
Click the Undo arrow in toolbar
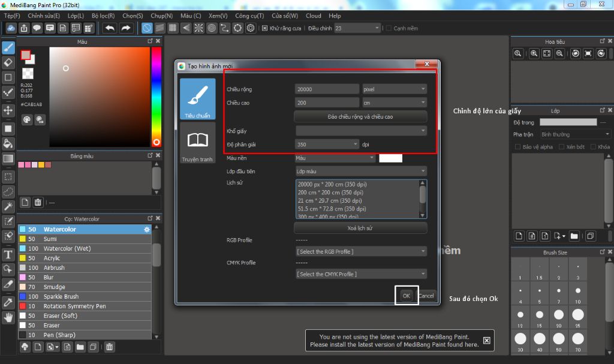[x=110, y=28]
